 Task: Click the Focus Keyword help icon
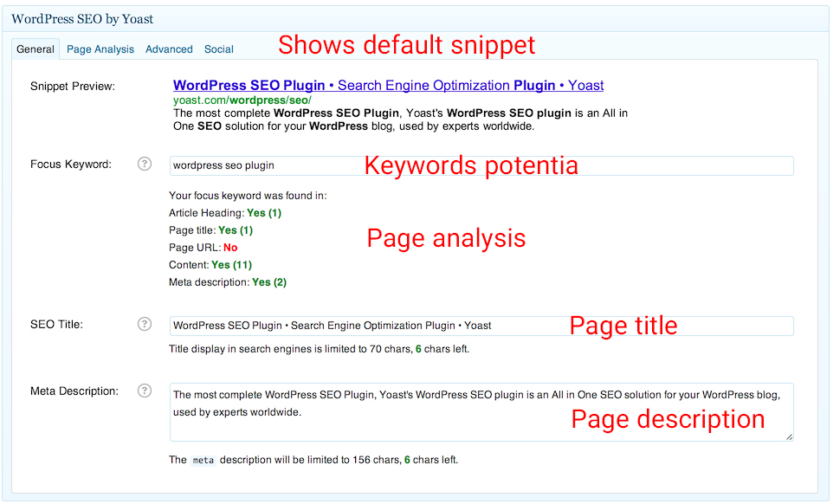coord(145,165)
